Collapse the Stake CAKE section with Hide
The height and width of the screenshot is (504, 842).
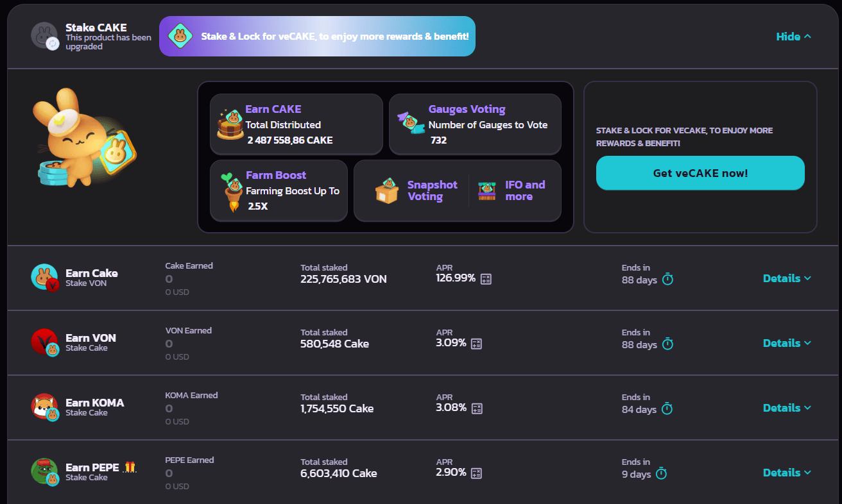coord(793,37)
